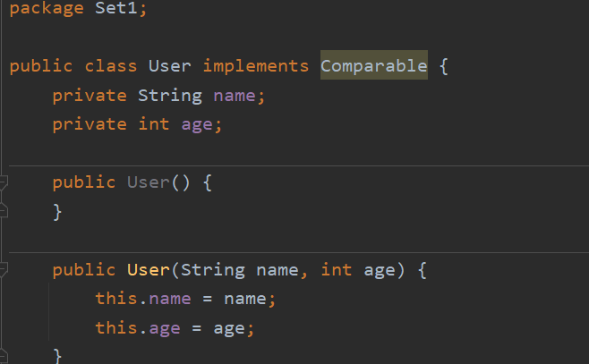Click the String type in constructor parameters
Image resolution: width=589 pixels, height=364 pixels.
[x=213, y=270]
